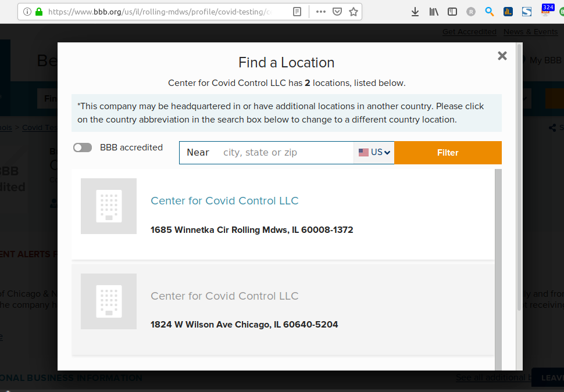
Task: Click the site information icon in the address bar
Action: (27, 12)
